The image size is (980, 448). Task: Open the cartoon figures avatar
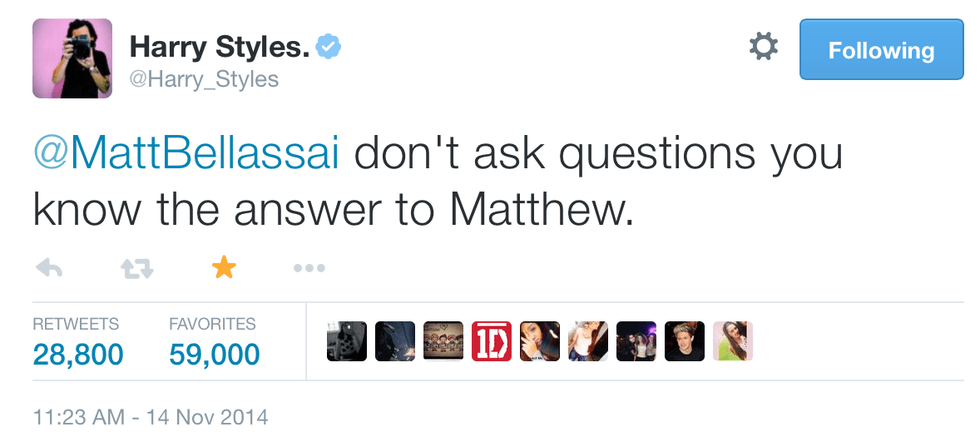click(x=443, y=341)
